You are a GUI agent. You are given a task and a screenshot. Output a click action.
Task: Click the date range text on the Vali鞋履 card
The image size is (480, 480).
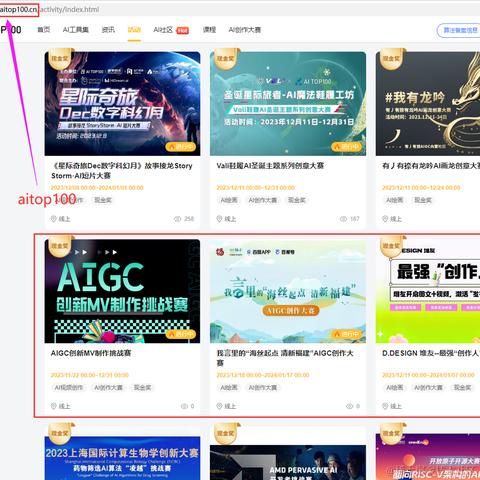pos(256,188)
